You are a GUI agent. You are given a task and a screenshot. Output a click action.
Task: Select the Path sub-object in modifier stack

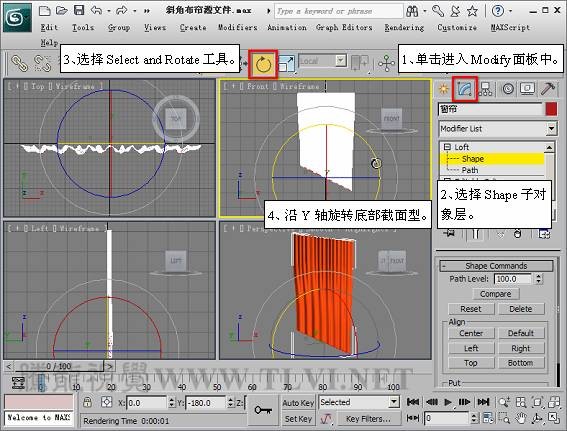click(469, 170)
